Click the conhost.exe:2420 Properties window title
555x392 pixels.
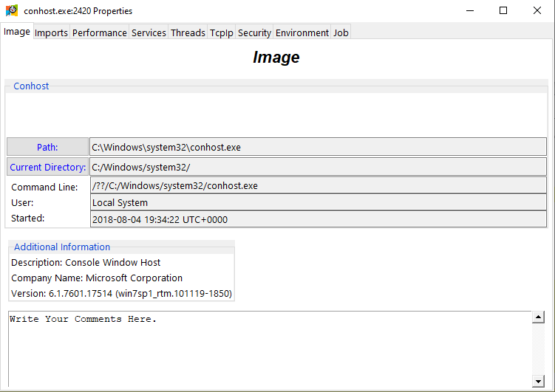(x=78, y=11)
